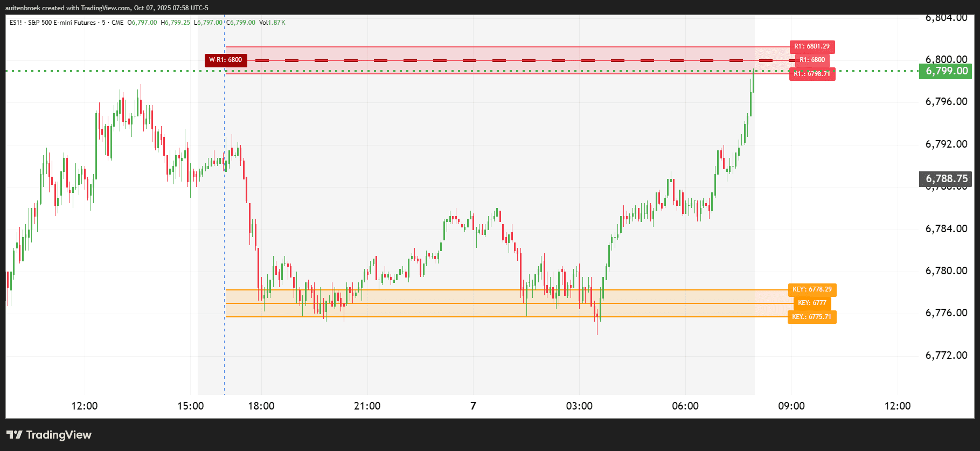Click the day 7 date marker on time axis
980x451 pixels.
point(473,406)
